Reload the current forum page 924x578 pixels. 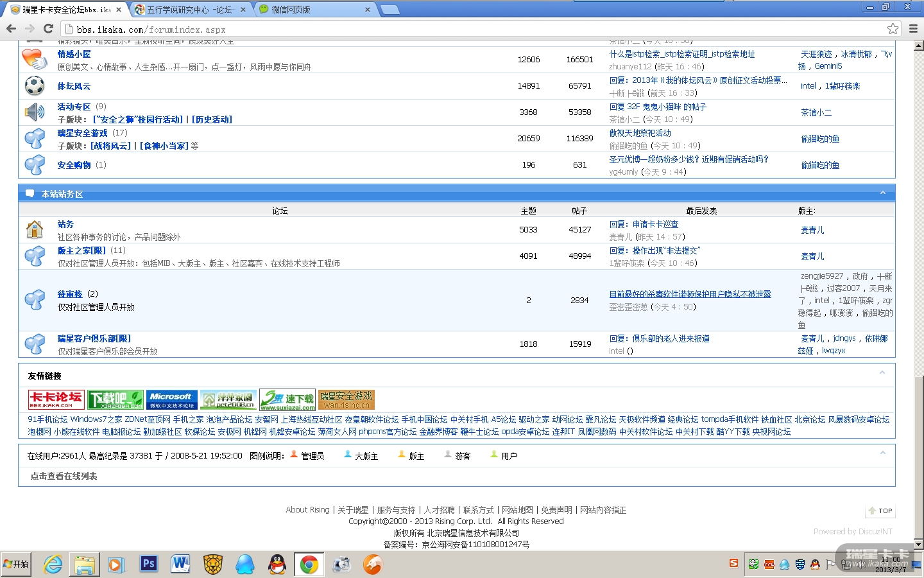[x=48, y=28]
